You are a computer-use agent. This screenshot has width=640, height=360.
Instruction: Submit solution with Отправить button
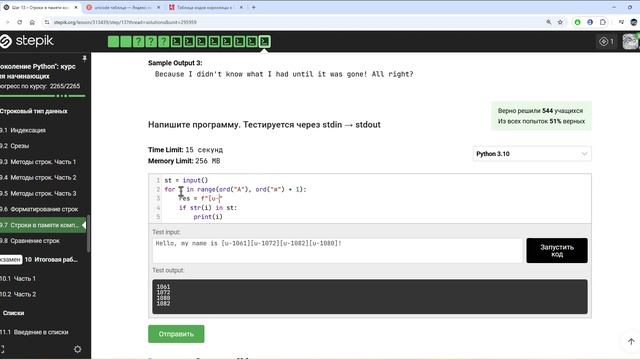(x=176, y=334)
